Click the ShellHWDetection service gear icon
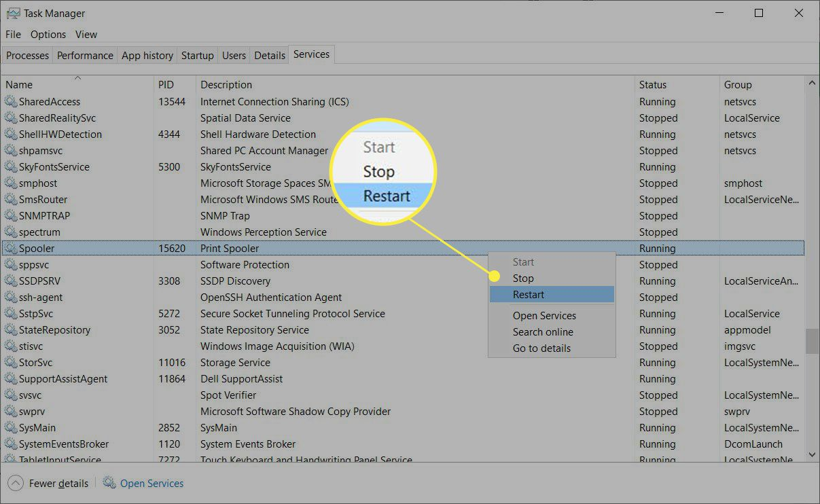The image size is (820, 504). [x=10, y=134]
